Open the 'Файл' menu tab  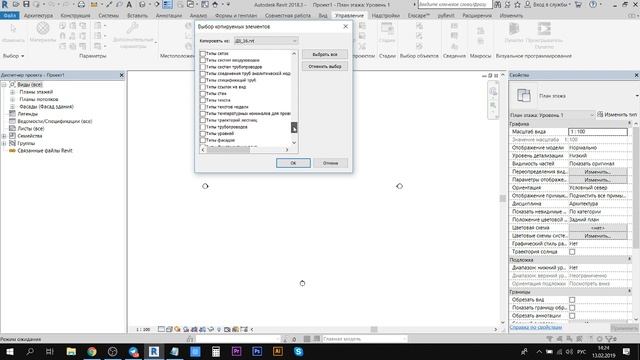click(x=9, y=16)
